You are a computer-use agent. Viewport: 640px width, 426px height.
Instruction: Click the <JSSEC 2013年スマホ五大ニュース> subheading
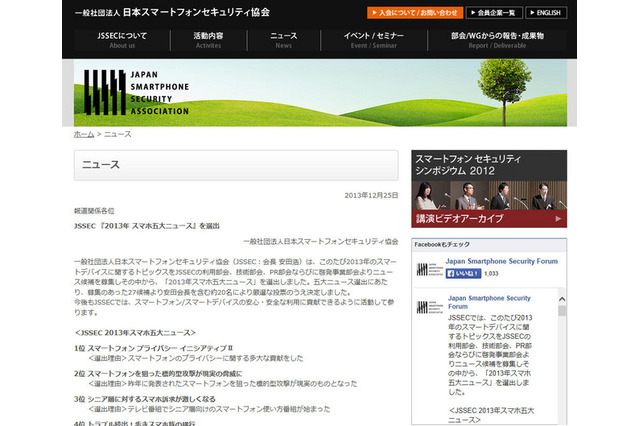[x=136, y=333]
